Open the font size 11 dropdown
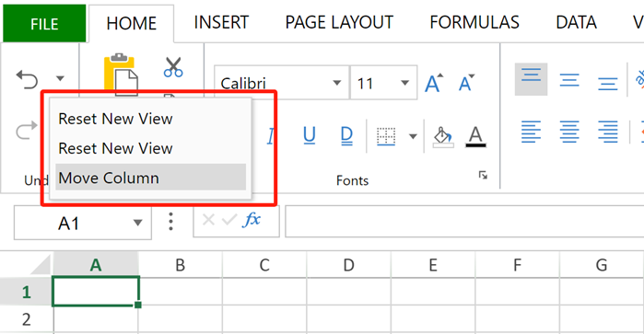644x334 pixels. 383,83
